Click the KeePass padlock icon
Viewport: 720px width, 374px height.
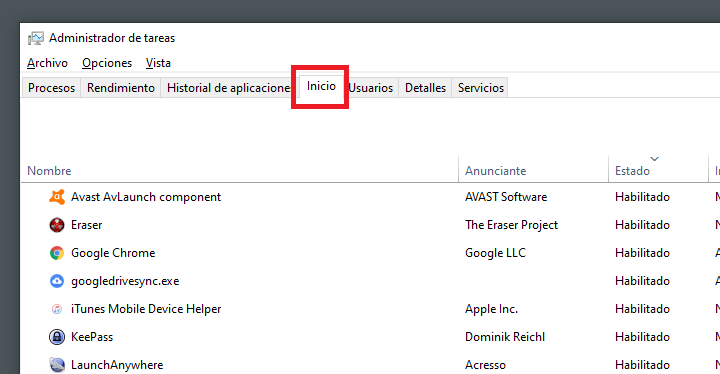[x=57, y=337]
